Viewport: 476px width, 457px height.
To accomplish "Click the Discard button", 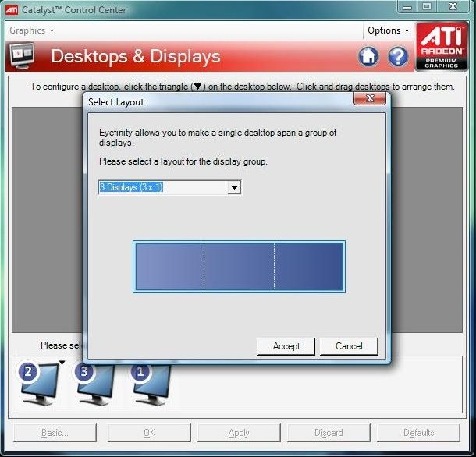I will coord(329,432).
